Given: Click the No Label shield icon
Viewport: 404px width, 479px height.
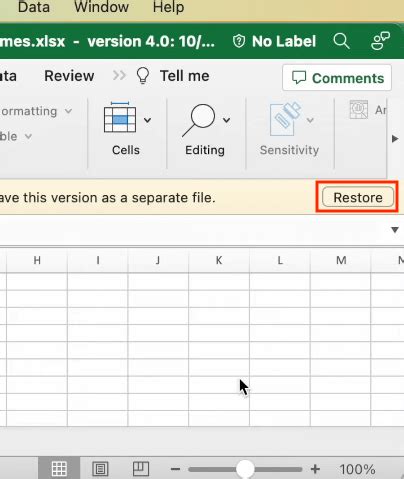Looking at the screenshot, I should point(239,41).
